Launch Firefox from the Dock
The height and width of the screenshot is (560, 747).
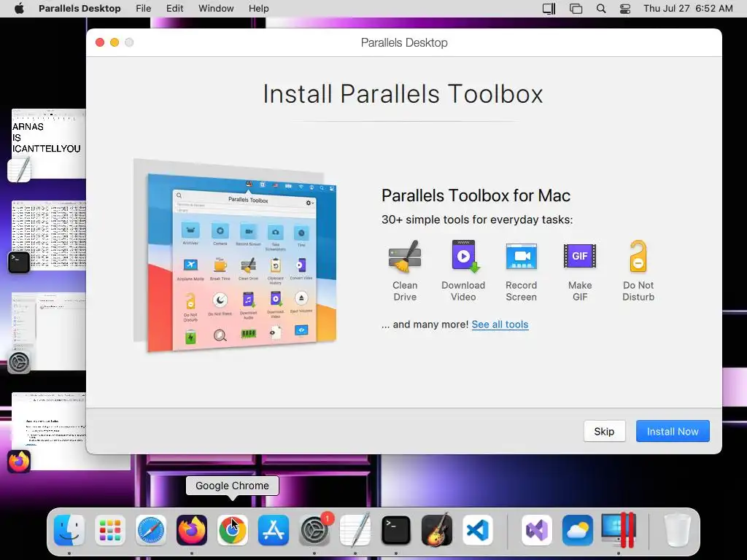pyautogui.click(x=192, y=530)
